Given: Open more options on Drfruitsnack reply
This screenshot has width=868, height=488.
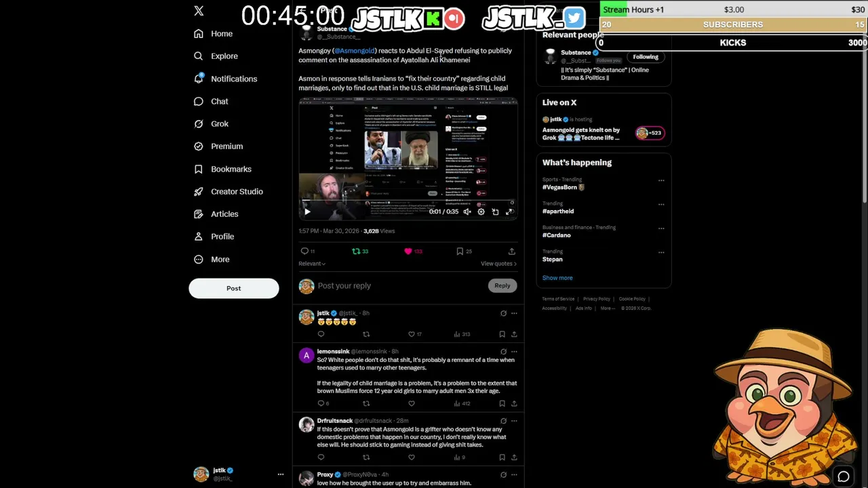Looking at the screenshot, I should (514, 421).
